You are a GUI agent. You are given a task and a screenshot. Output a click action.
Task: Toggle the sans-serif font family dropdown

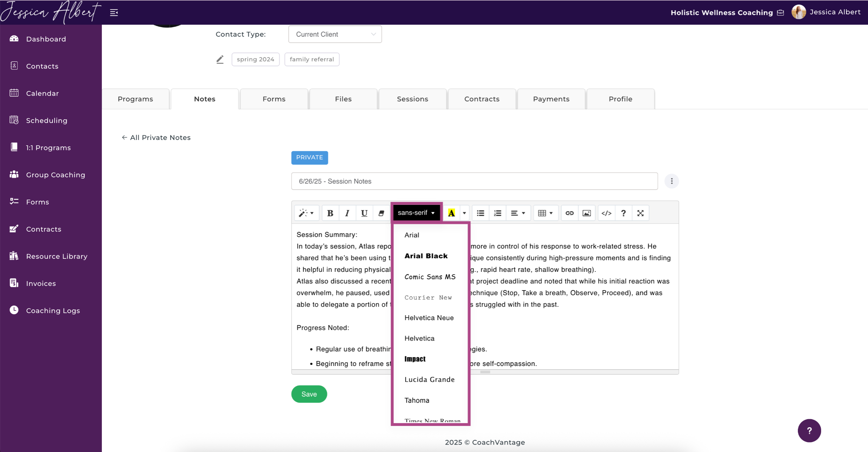tap(416, 213)
